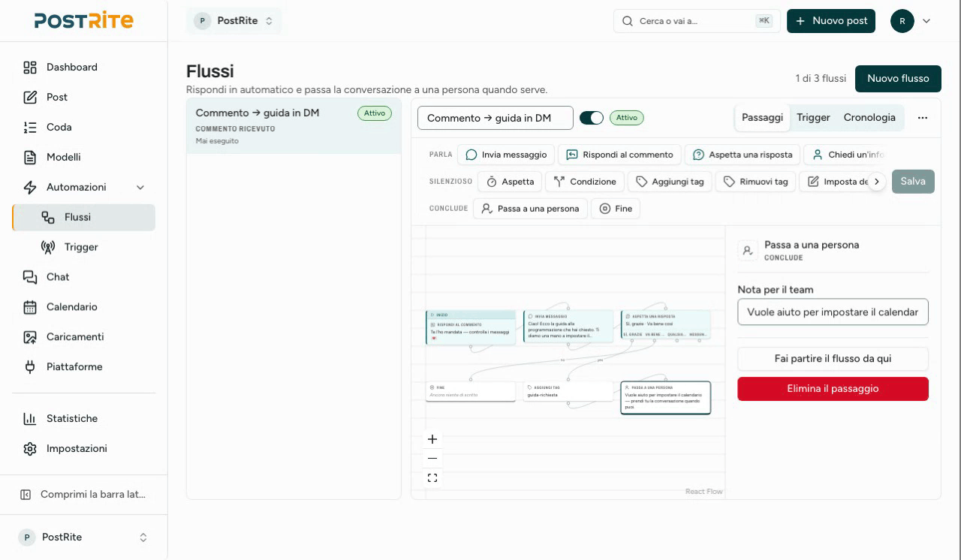961x560 pixels.
Task: Switch to the Passaggi tab
Action: click(762, 117)
